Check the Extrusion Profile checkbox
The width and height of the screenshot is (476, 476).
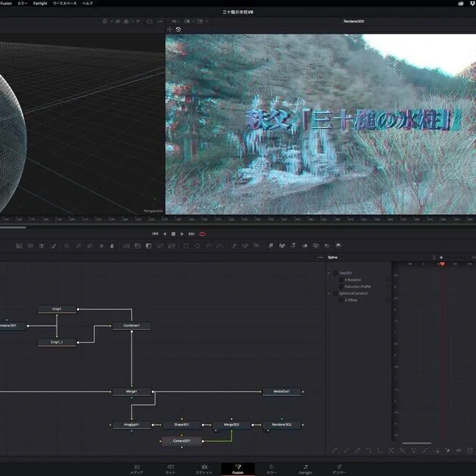point(340,286)
